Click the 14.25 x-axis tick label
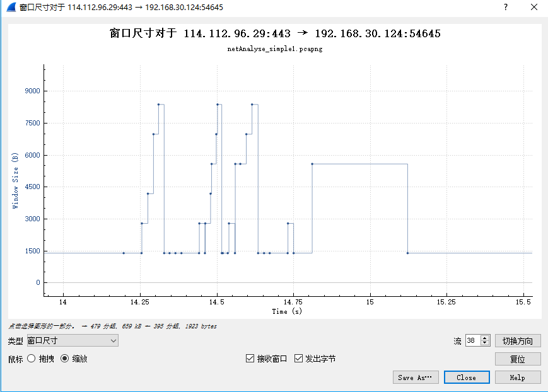The width and height of the screenshot is (548, 392). tap(140, 302)
